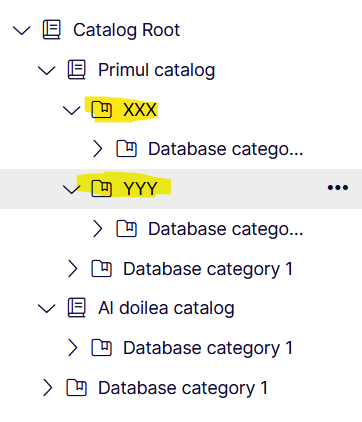
Task: Open the three-dot menu on YYY row
Action: click(x=338, y=188)
